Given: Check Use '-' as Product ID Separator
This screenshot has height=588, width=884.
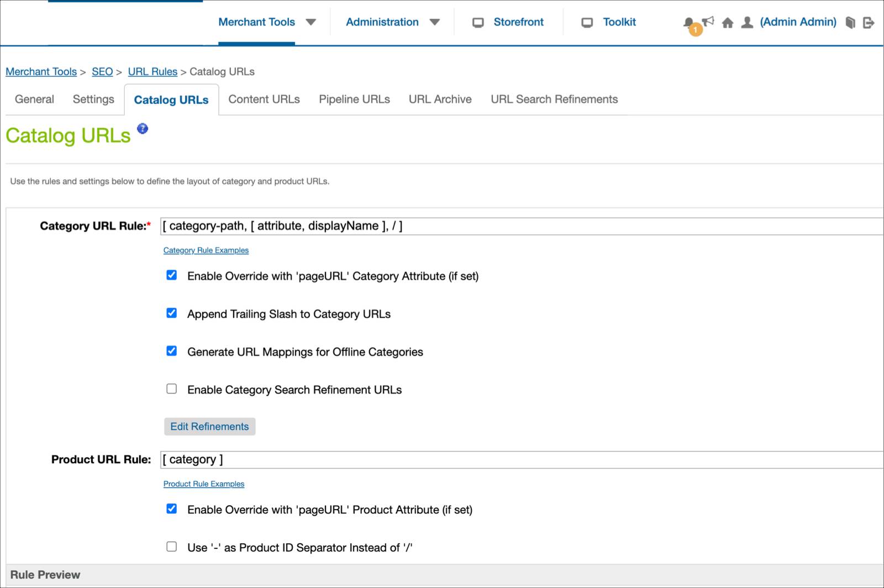Looking at the screenshot, I should [x=172, y=547].
